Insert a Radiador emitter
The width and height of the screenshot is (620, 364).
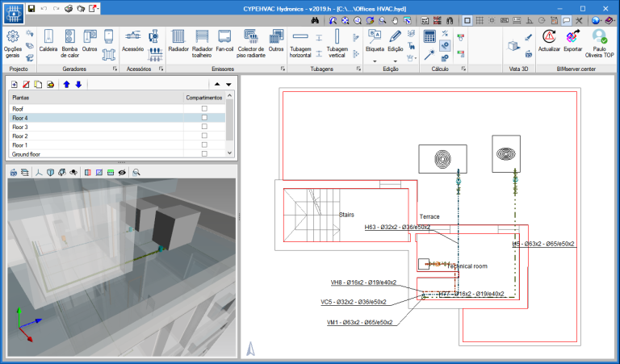[178, 40]
